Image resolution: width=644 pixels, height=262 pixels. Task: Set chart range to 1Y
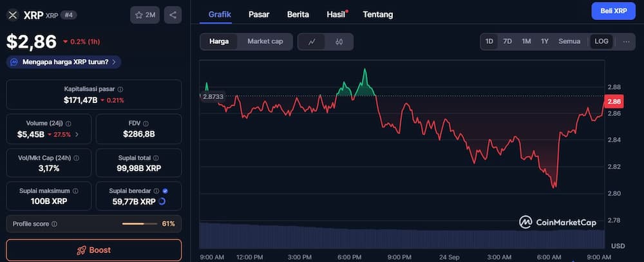[545, 41]
